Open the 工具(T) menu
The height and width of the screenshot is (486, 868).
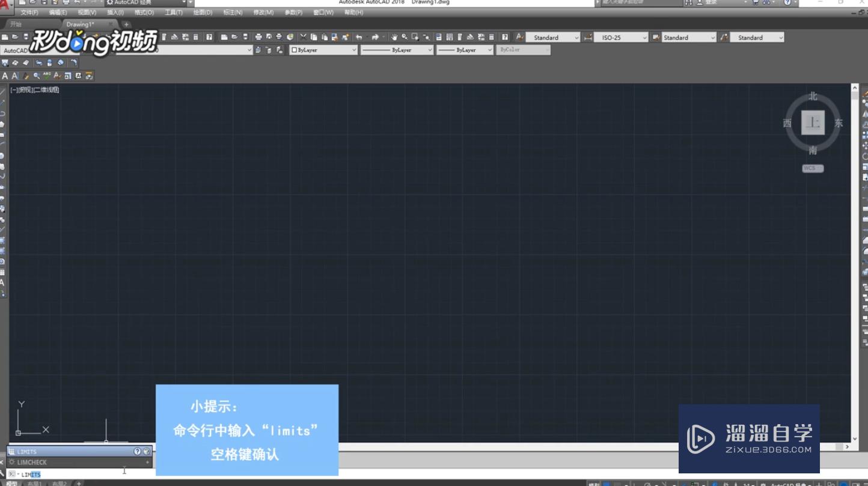[x=174, y=13]
